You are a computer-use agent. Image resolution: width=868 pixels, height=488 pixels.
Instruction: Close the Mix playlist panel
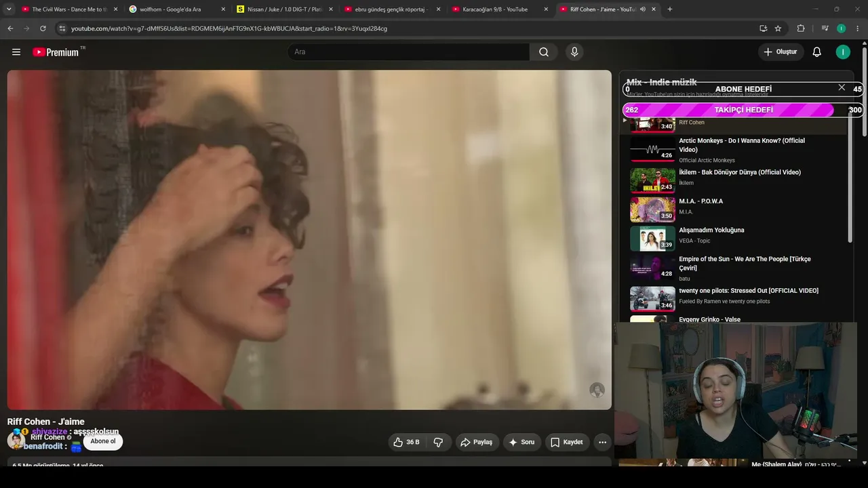(x=842, y=87)
